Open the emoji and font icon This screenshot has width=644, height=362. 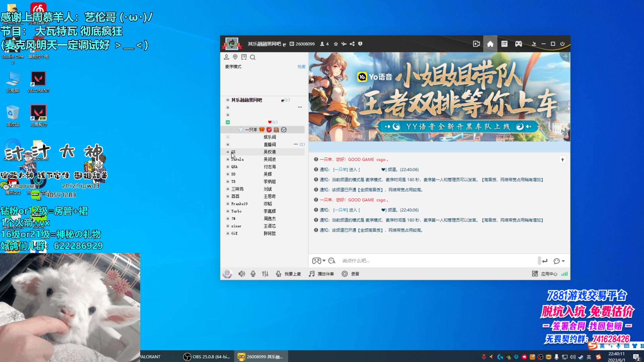tap(332, 261)
